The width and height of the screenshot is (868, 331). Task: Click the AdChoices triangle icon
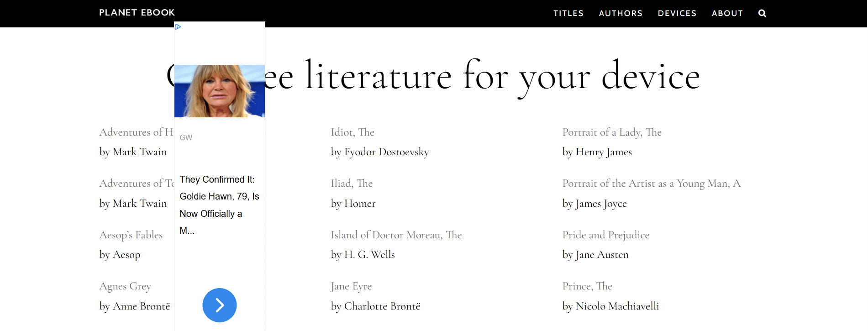[x=178, y=27]
